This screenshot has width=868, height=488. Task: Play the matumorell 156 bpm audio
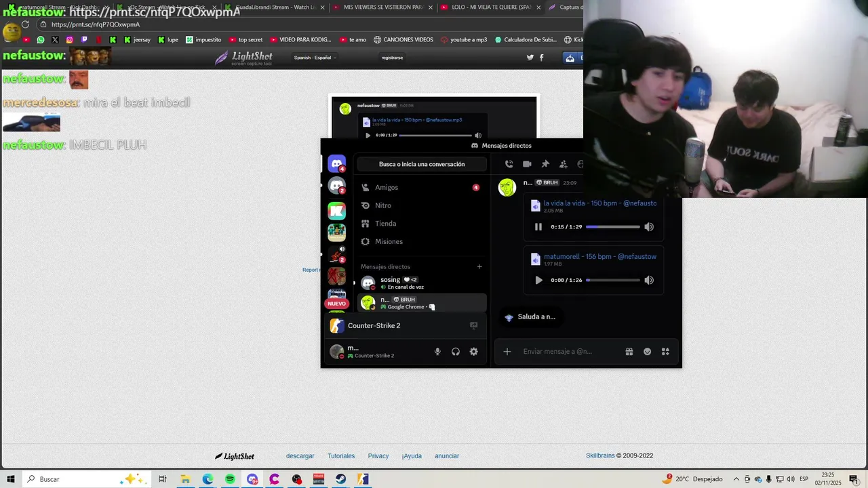coord(538,280)
